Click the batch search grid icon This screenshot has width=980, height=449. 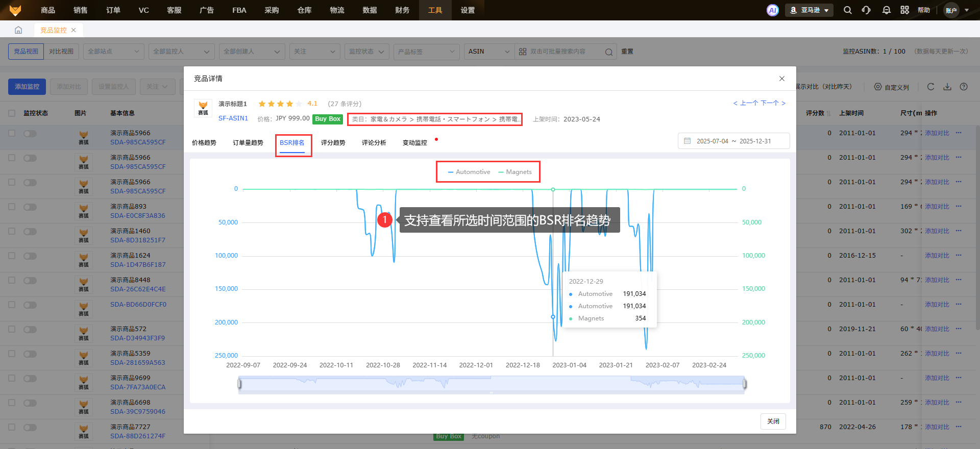point(523,52)
